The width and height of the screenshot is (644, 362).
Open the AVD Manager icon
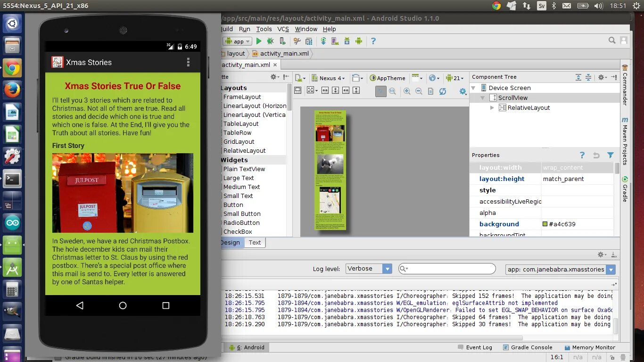[335, 41]
